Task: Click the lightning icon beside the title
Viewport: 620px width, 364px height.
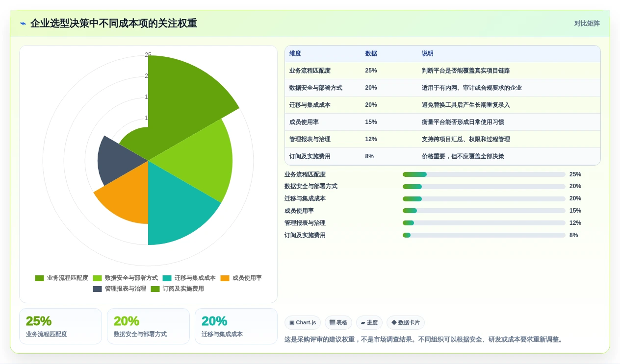Action: [23, 24]
